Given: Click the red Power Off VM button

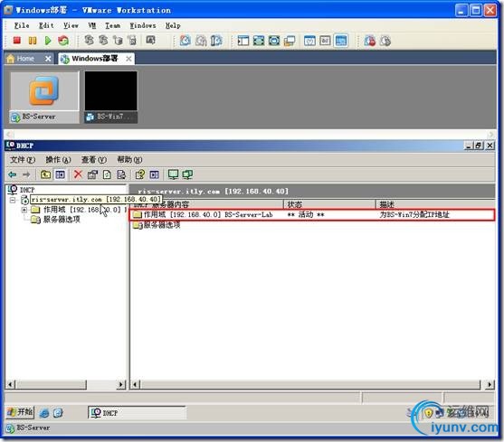Looking at the screenshot, I should (16, 41).
